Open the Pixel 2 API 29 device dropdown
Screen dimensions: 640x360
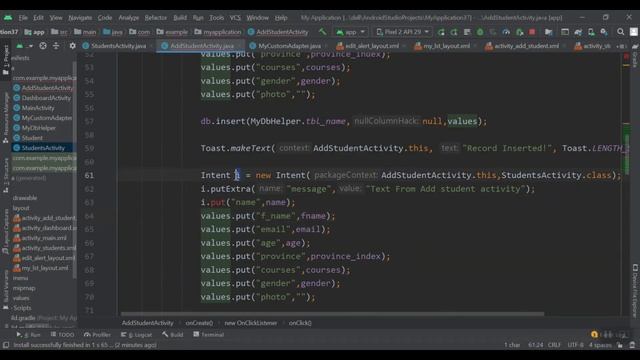pyautogui.click(x=402, y=32)
